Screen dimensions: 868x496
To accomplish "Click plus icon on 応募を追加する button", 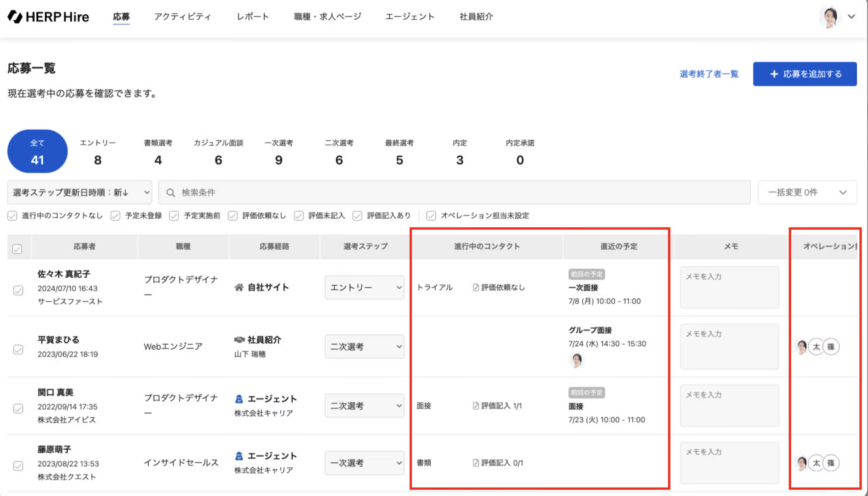I will [x=774, y=74].
